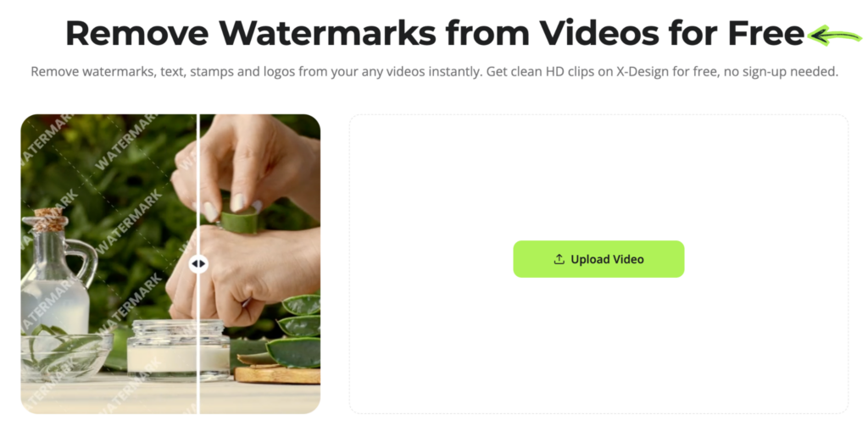Viewport: 868px width, 431px height.
Task: Click the watermarked left half of preview
Action: (109, 264)
